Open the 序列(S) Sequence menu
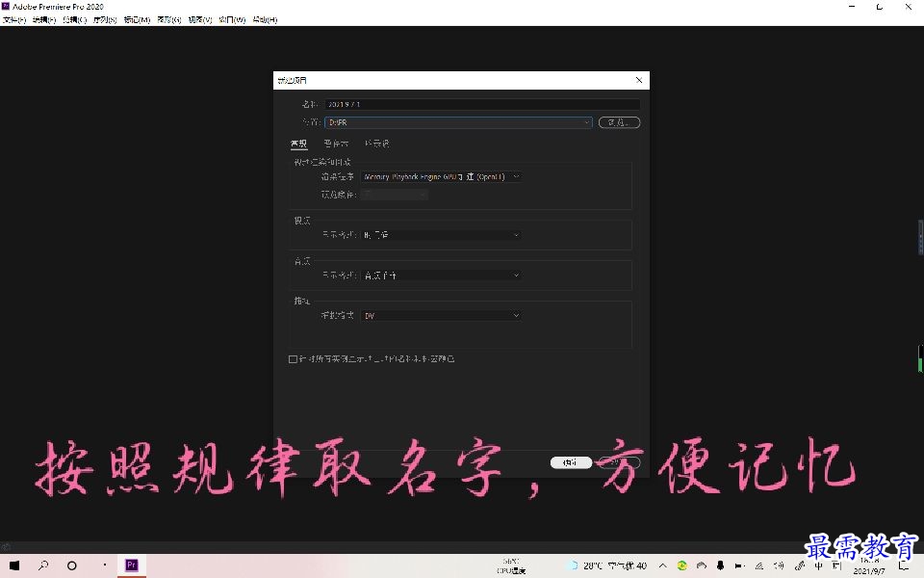 click(105, 19)
